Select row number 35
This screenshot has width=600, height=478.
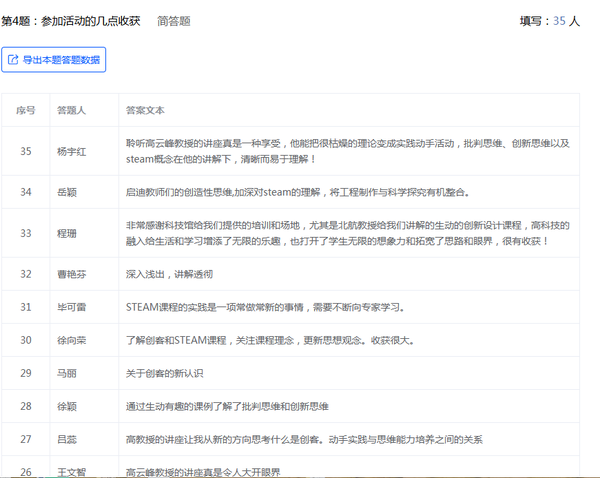(x=26, y=151)
